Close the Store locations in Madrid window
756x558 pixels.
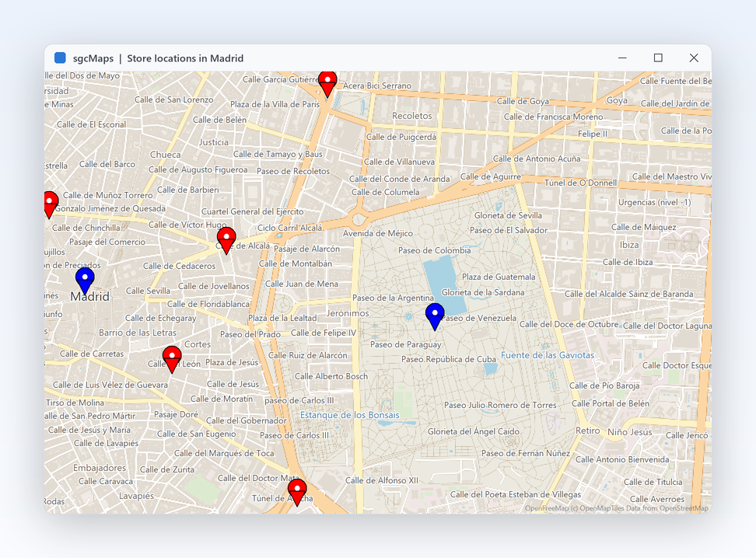694,58
